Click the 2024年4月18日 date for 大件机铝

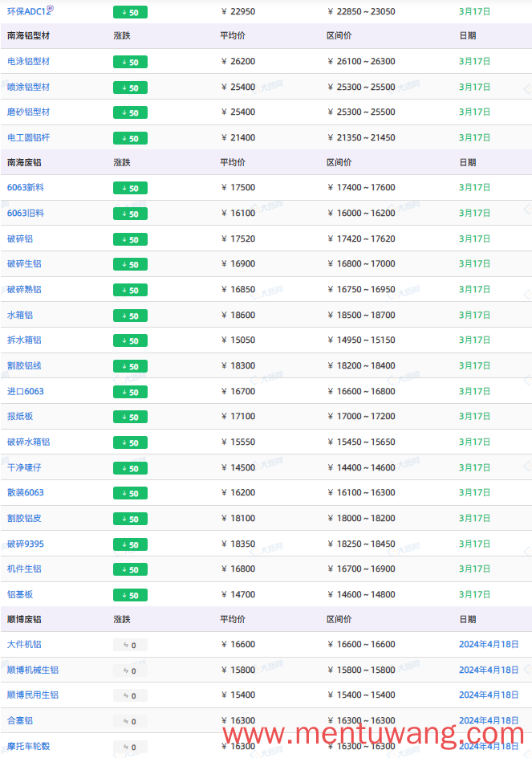489,645
